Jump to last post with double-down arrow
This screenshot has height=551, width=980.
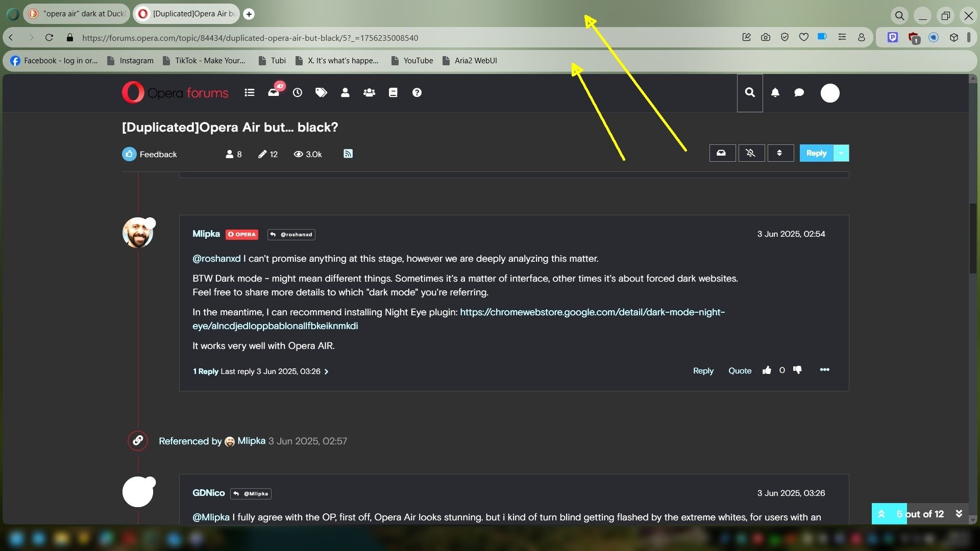(x=959, y=514)
